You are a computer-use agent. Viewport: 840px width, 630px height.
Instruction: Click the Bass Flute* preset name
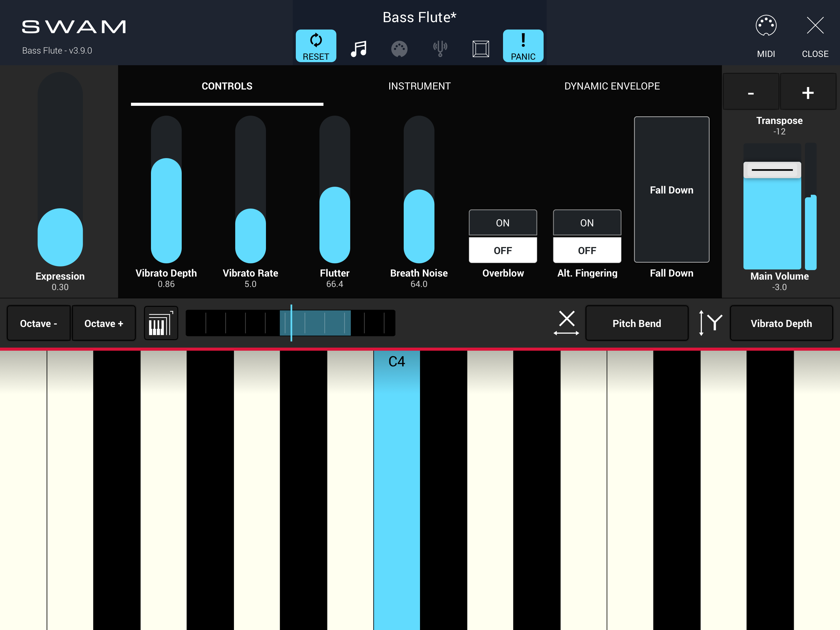point(419,18)
